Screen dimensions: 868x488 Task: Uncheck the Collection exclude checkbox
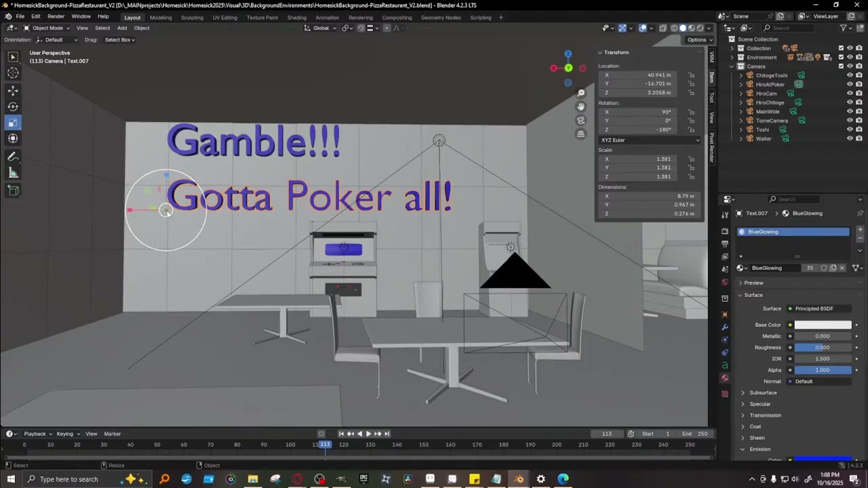coord(842,48)
